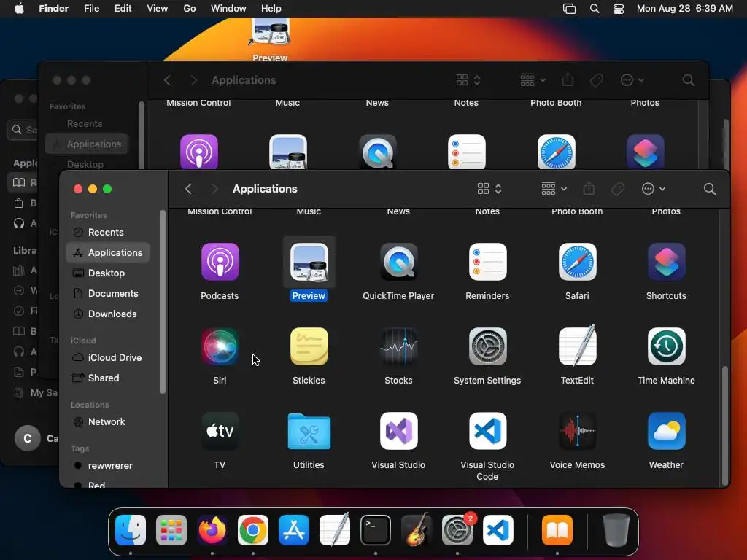This screenshot has width=747, height=560.
Task: Click the front window's vertical scrollbar
Action: click(725, 425)
